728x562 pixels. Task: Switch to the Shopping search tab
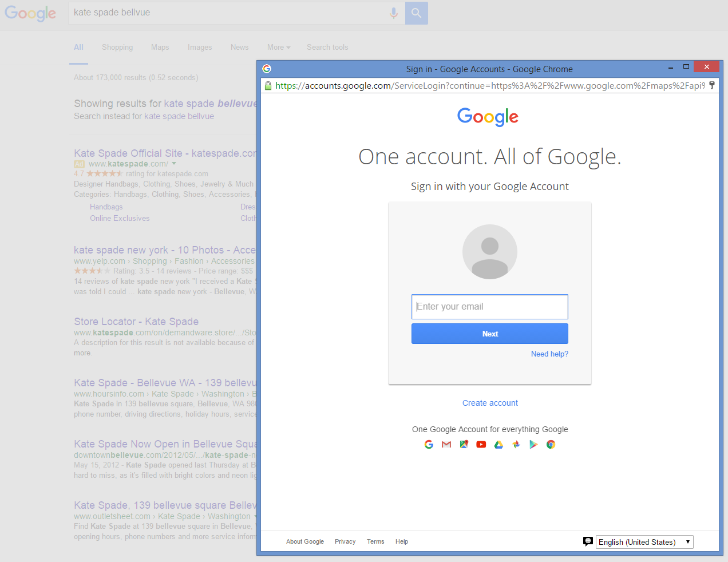coord(117,48)
